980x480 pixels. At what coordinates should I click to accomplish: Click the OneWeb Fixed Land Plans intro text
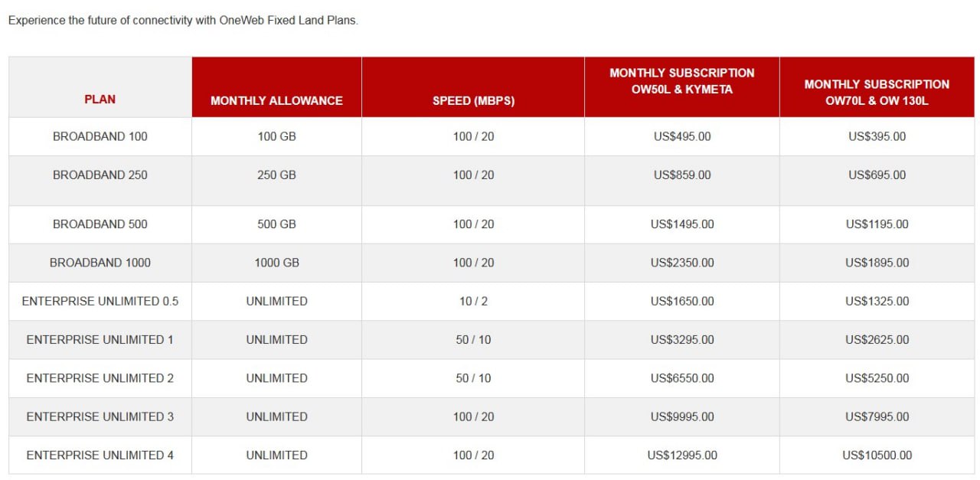[x=183, y=21]
